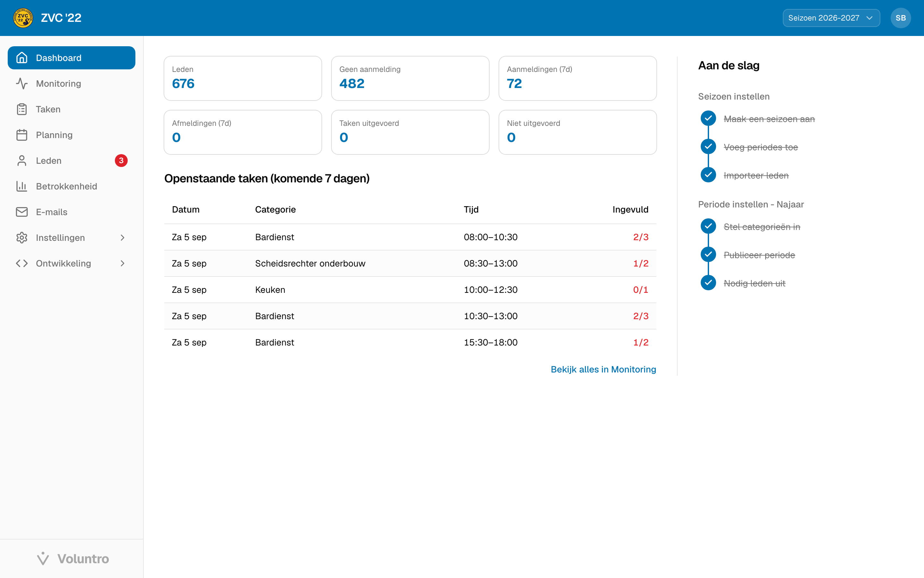Click the 'Stel categorieën in' step text
The image size is (924, 578).
(x=762, y=227)
